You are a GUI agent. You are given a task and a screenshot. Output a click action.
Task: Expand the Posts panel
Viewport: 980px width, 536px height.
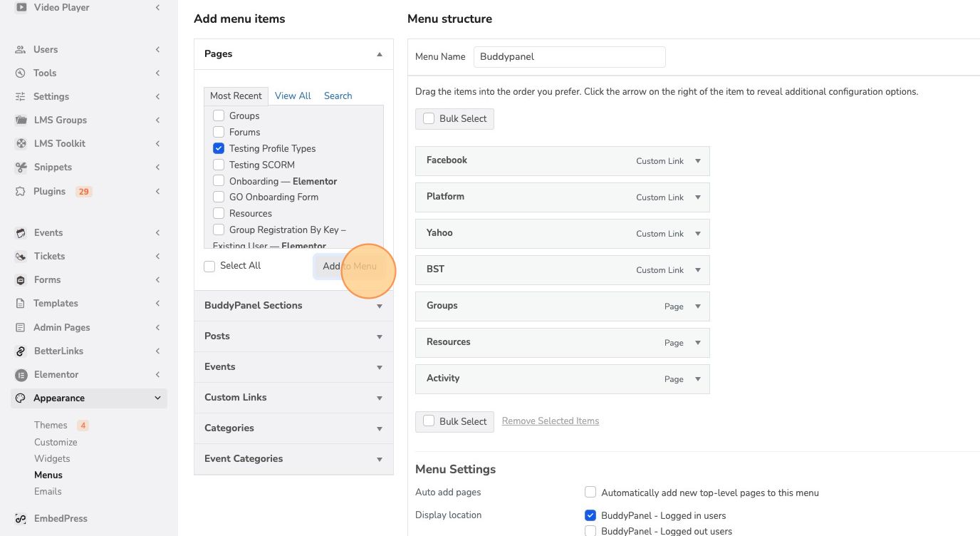tap(380, 336)
